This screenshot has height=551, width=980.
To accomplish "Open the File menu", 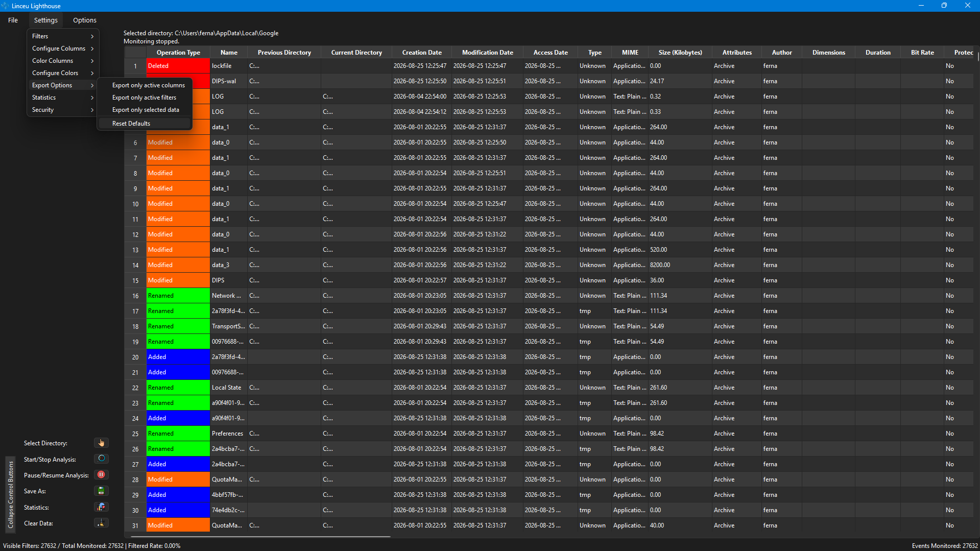I will click(x=13, y=20).
